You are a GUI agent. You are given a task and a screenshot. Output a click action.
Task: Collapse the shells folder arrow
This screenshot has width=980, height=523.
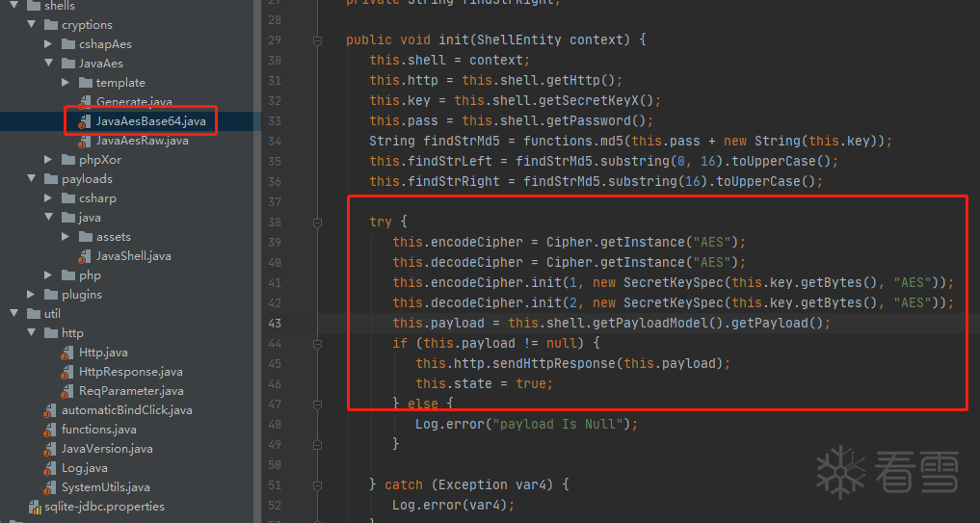click(13, 6)
